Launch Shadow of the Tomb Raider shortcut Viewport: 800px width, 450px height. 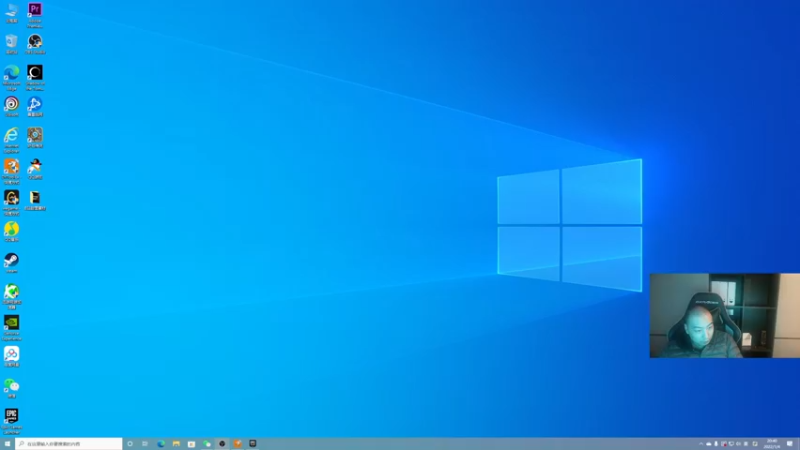tap(35, 78)
